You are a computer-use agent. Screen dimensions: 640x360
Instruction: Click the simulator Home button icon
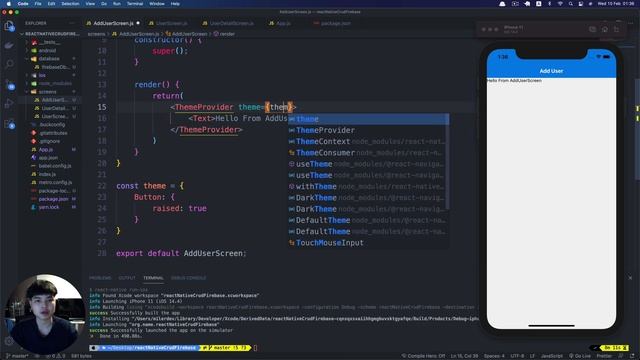tap(604, 29)
